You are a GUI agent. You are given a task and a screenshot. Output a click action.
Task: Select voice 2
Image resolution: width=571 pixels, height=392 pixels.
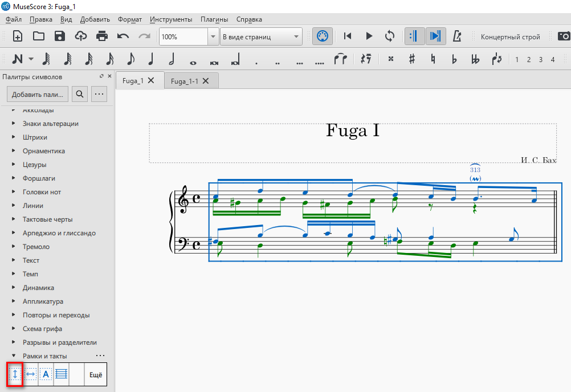(x=529, y=59)
